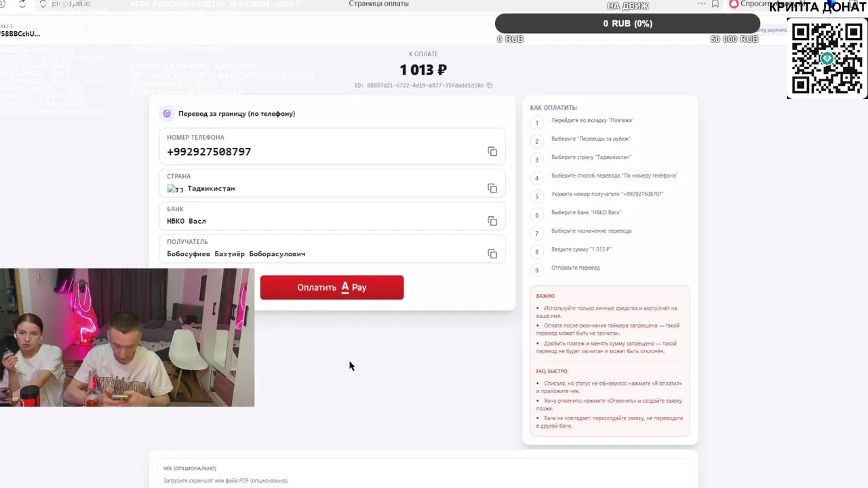Click the ЧЕК (ОПЦИОНАЛЬНО) upload area
Screen dimensions: 868x488
419,474
